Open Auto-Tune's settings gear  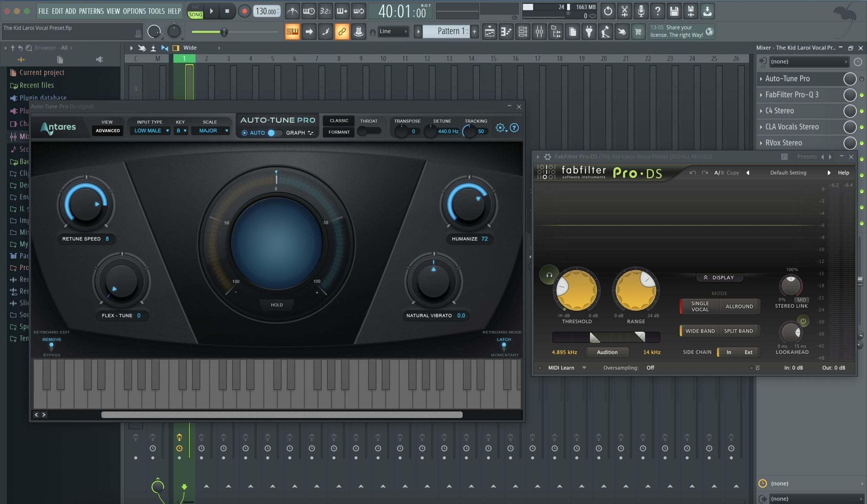coord(500,128)
